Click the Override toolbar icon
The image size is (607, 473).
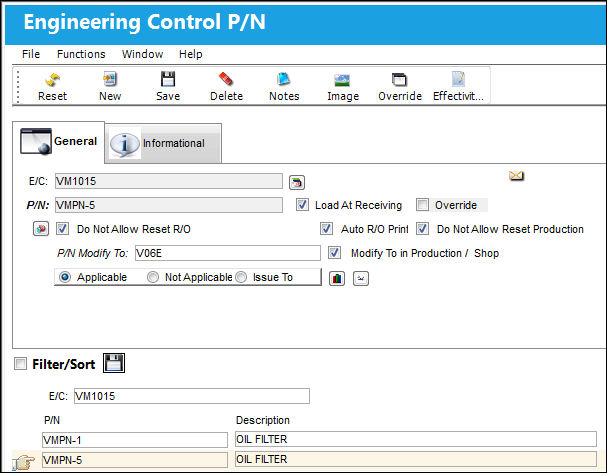pos(400,79)
